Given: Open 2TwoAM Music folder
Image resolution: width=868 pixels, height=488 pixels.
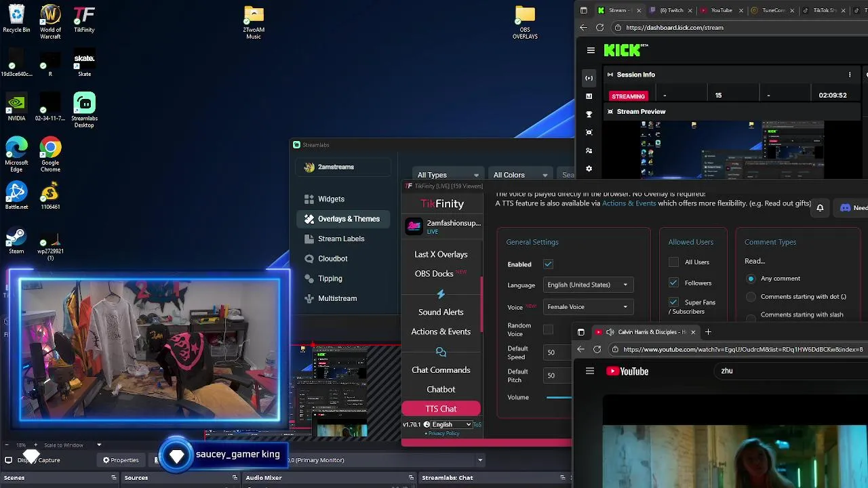Looking at the screenshot, I should click(x=254, y=22).
